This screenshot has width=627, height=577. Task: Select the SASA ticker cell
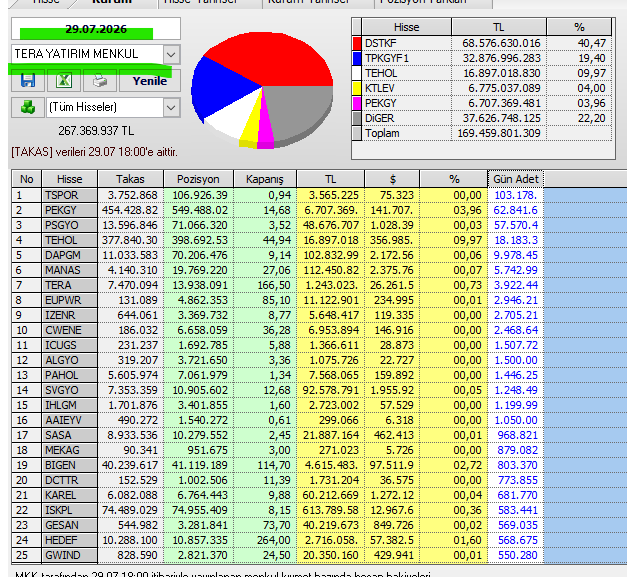pos(70,435)
